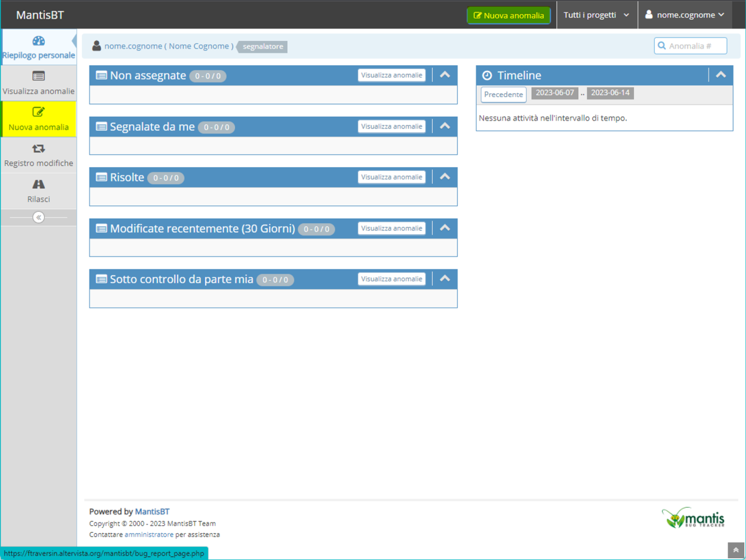Click the Mantis Bug Tracker logo

click(693, 518)
